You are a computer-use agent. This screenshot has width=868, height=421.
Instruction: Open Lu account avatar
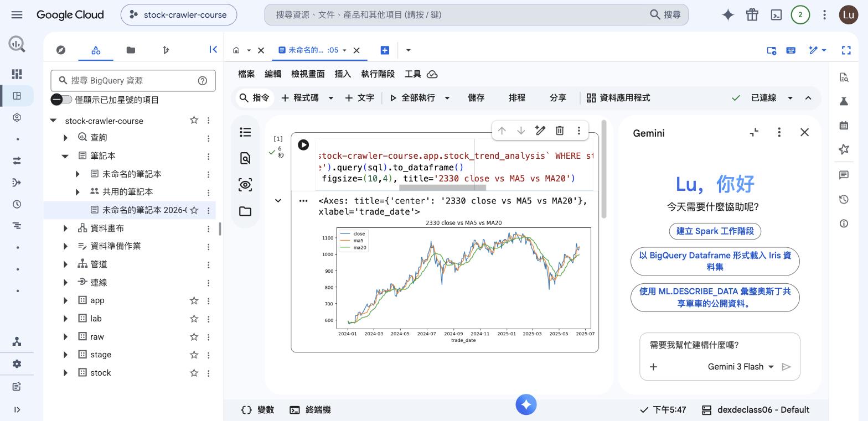(849, 15)
